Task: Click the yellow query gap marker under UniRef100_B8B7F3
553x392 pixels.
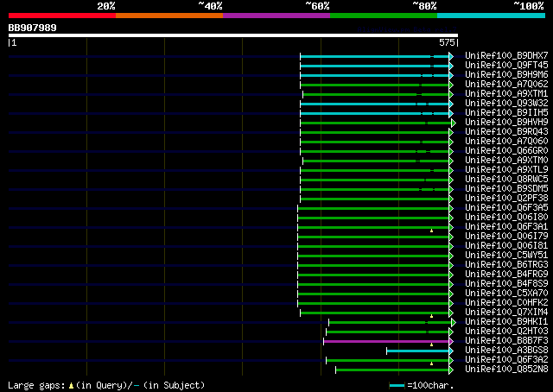Action: click(x=431, y=345)
